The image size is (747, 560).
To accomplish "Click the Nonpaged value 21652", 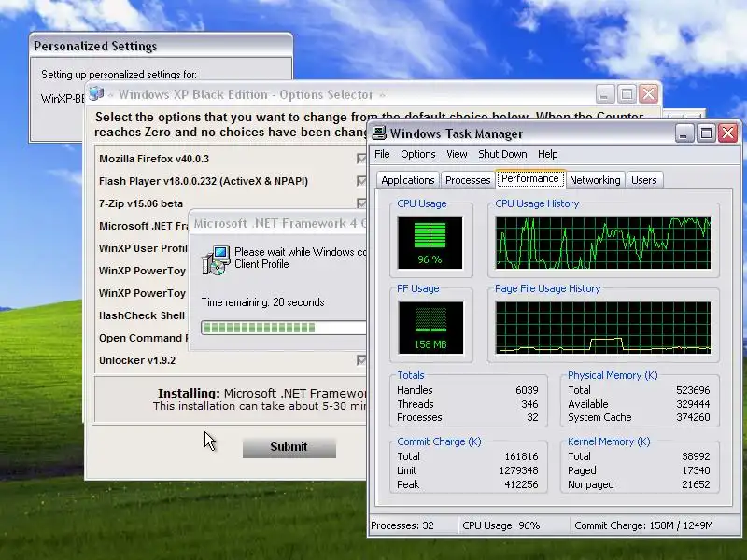I will coord(696,484).
